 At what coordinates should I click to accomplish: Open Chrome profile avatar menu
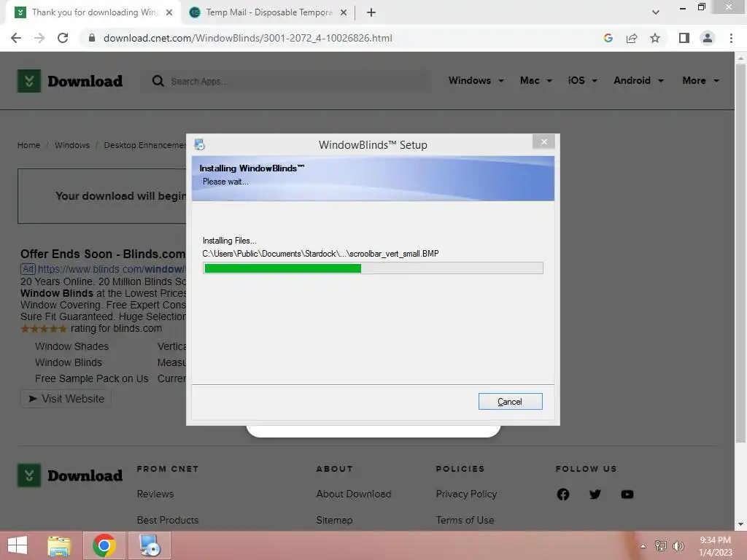(x=708, y=38)
